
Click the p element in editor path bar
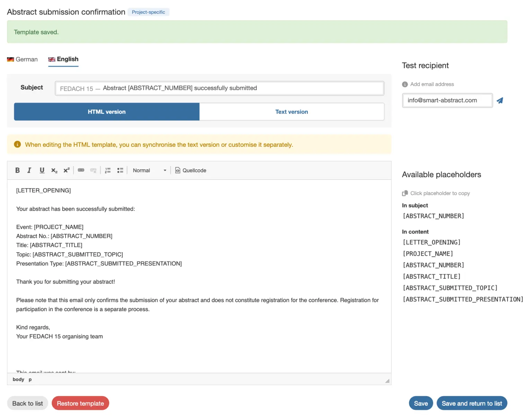[30, 380]
